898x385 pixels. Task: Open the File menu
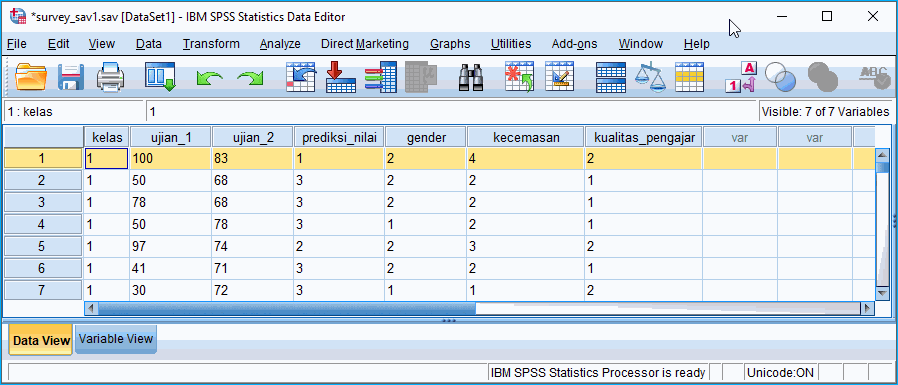[x=17, y=44]
